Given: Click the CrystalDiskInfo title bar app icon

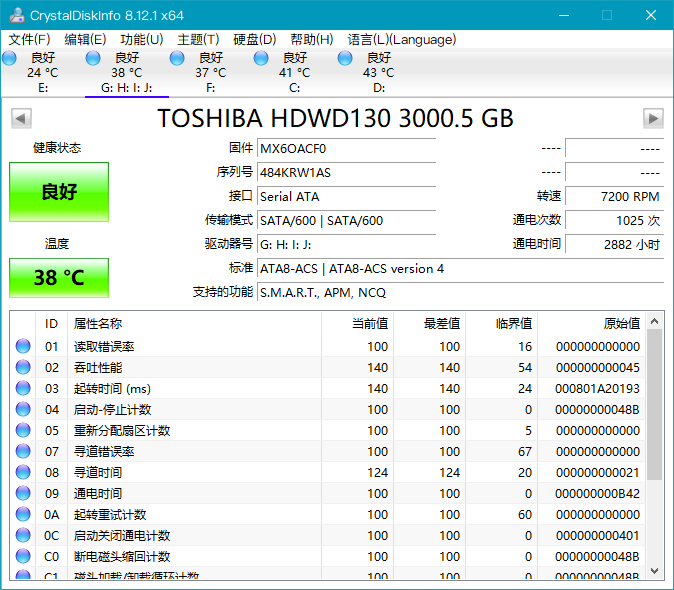Looking at the screenshot, I should (x=17, y=15).
